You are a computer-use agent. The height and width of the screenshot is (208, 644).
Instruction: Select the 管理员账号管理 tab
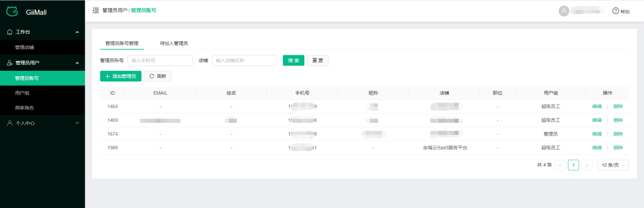pyautogui.click(x=122, y=43)
